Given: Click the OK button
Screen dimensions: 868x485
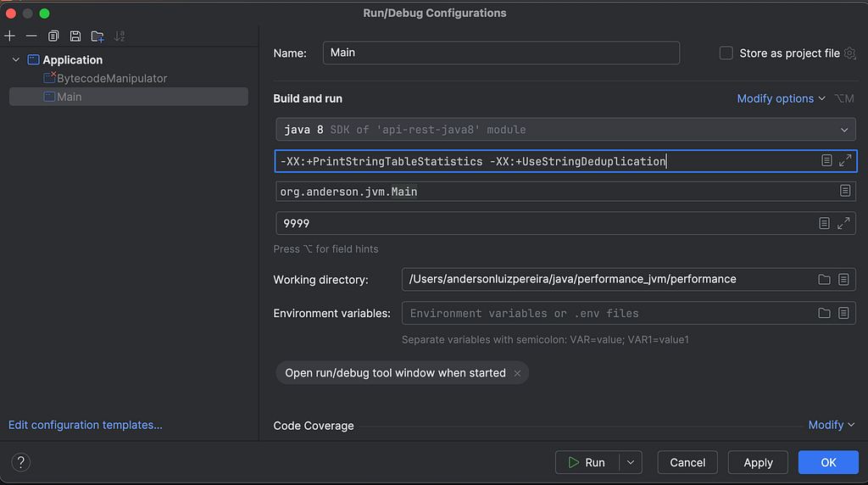Looking at the screenshot, I should (828, 462).
